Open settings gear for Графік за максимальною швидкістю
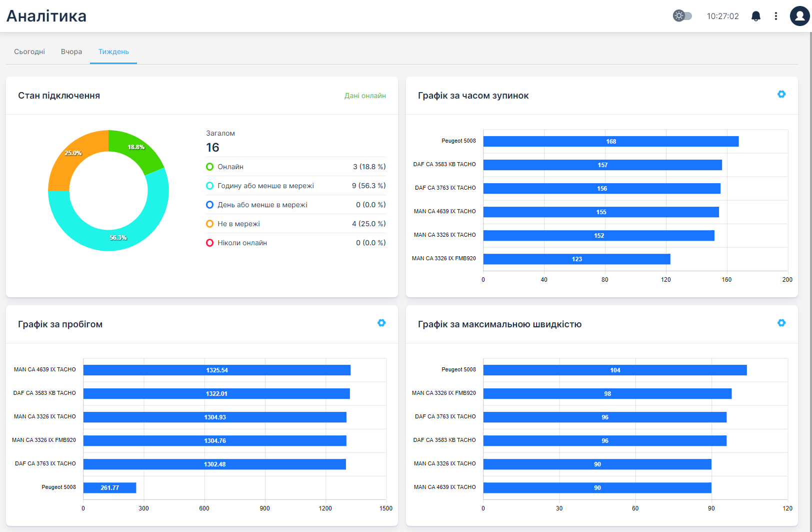This screenshot has height=532, width=812. (x=781, y=323)
